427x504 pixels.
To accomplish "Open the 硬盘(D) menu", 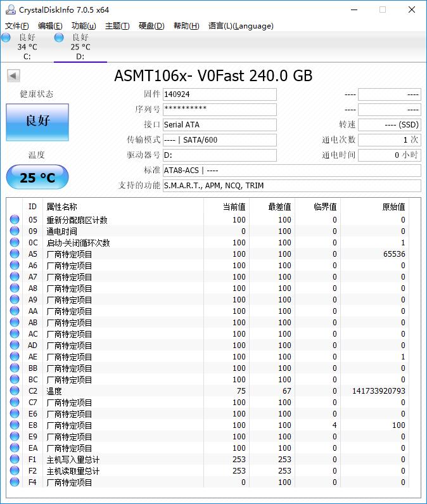I will click(x=151, y=26).
